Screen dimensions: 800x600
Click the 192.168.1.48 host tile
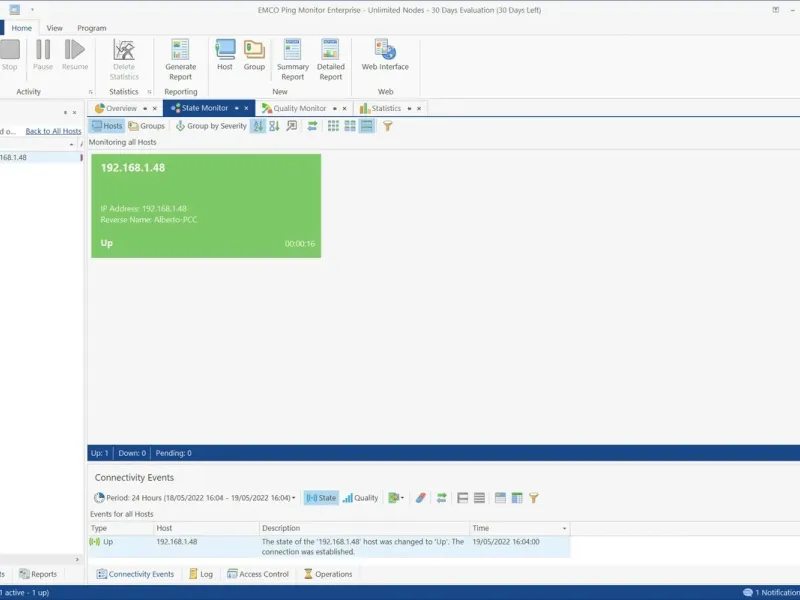(206, 206)
